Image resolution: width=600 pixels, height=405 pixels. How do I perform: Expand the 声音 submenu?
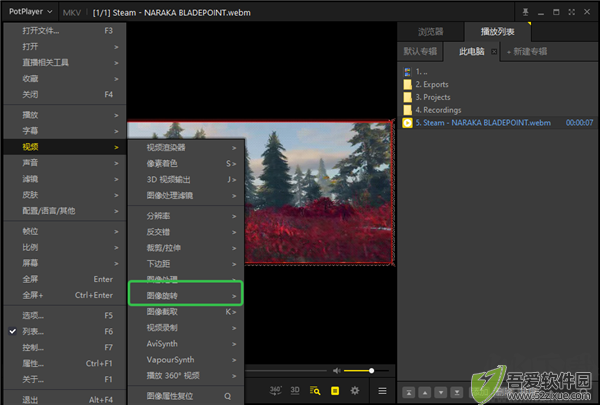[65, 163]
